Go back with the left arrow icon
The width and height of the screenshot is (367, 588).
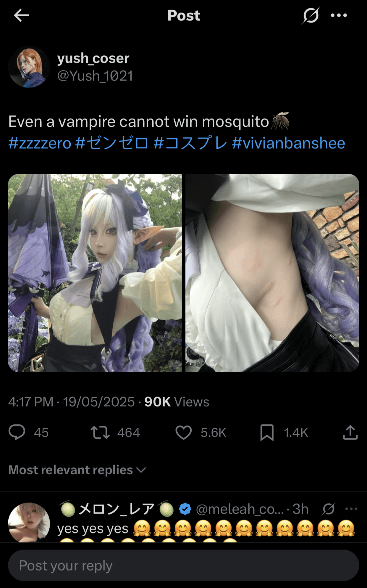coord(22,15)
